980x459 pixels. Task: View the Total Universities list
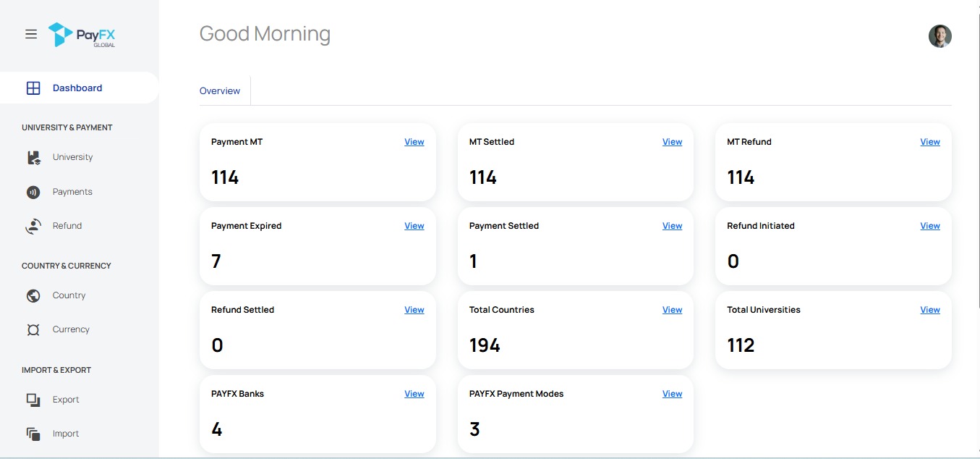(x=929, y=310)
